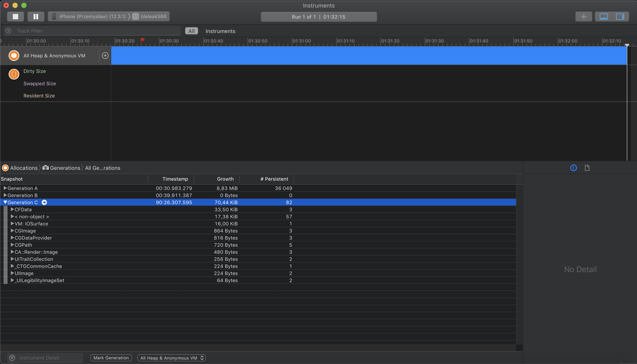Click the orange Dirty Size track icon
Viewport: 637px width, 364px height.
tap(14, 74)
